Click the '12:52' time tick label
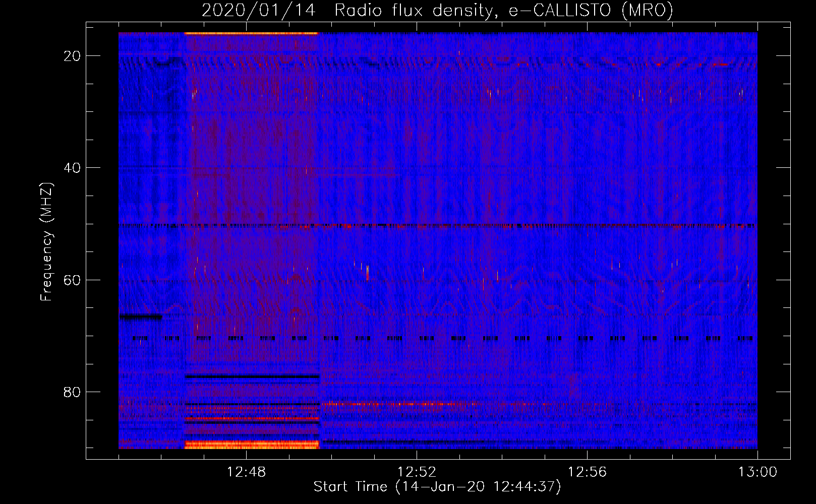The width and height of the screenshot is (816, 504). (417, 472)
